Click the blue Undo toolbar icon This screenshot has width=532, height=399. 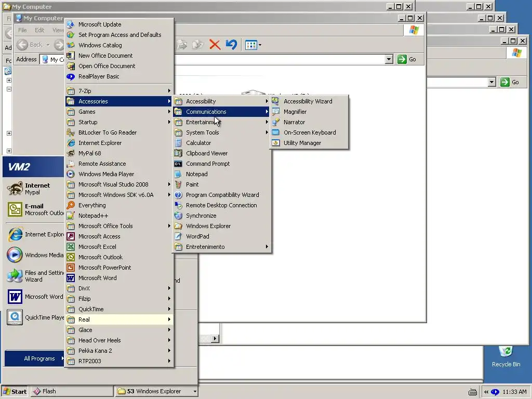coord(231,45)
